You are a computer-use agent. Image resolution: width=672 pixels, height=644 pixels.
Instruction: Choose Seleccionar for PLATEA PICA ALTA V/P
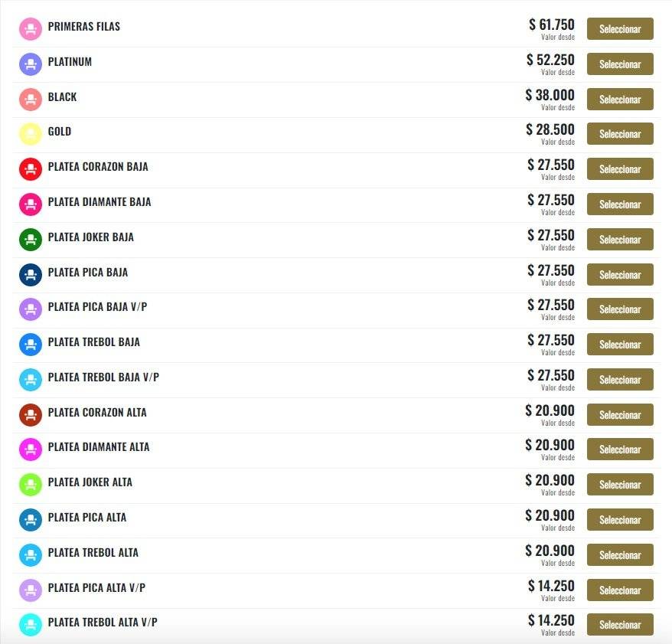[x=620, y=590]
